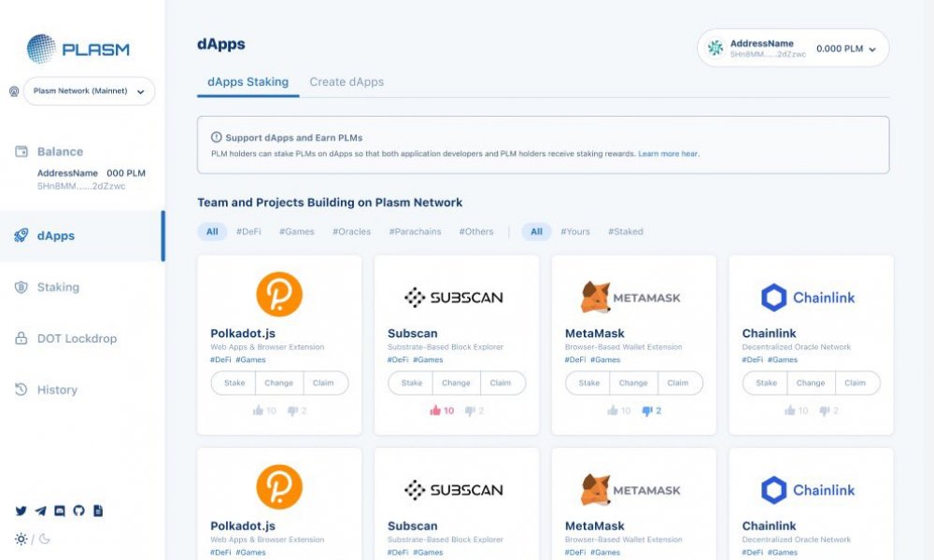Viewport: 934px width, 560px height.
Task: Filter projects by #DeFi
Action: (248, 231)
